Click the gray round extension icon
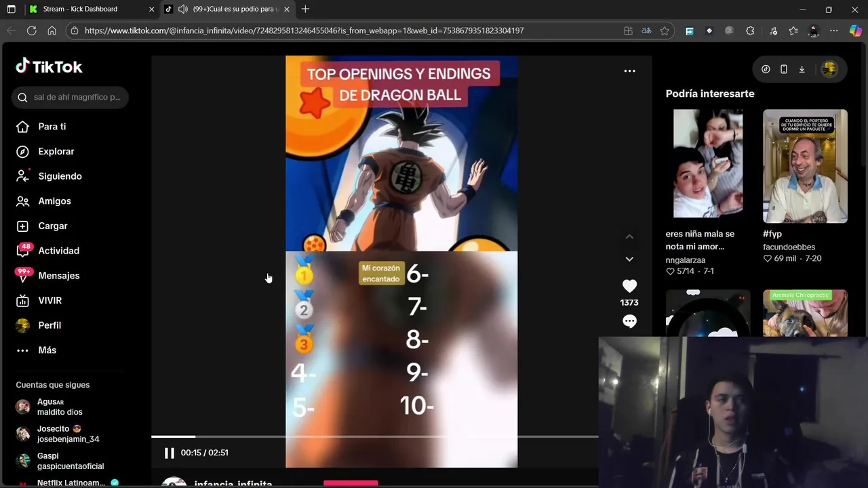868x488 pixels. point(730,30)
